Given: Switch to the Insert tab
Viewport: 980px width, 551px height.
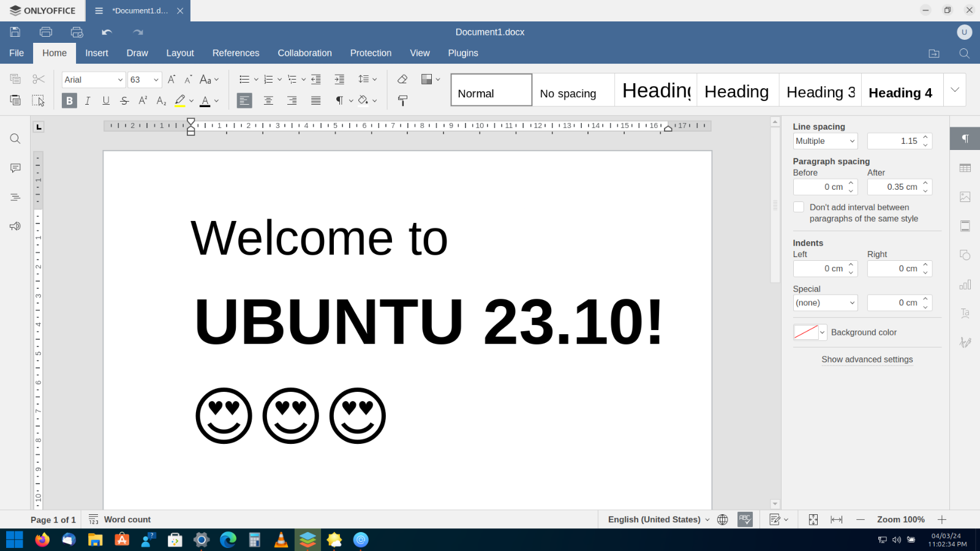Looking at the screenshot, I should pyautogui.click(x=97, y=53).
